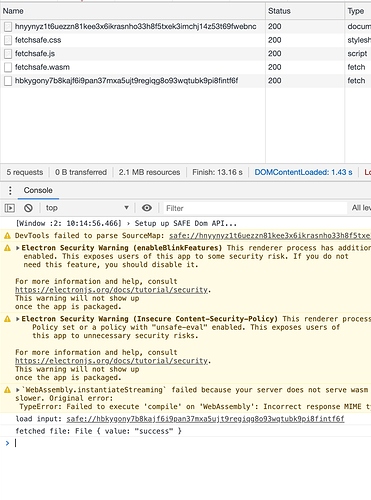Viewport: 371px width, 500px height.
Task: Click the SourceMap warning triangle icon
Action: 7,236
